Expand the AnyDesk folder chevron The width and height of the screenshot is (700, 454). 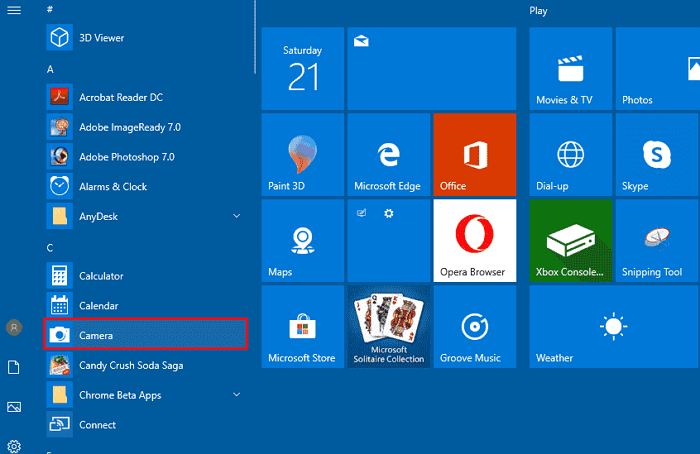pyautogui.click(x=237, y=216)
